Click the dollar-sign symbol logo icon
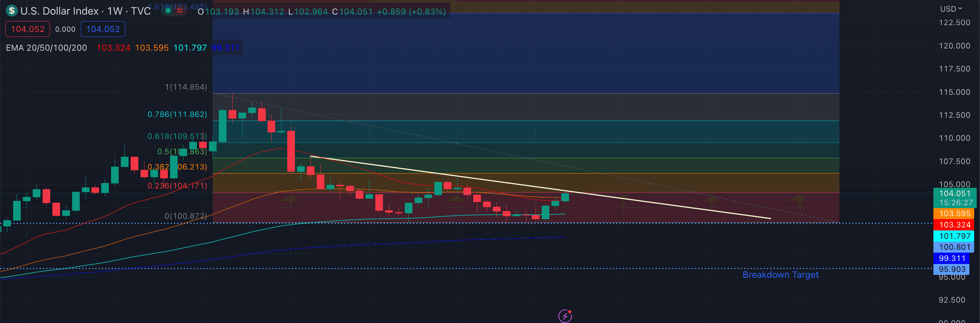Viewport: 980px width, 323px height. (12, 11)
